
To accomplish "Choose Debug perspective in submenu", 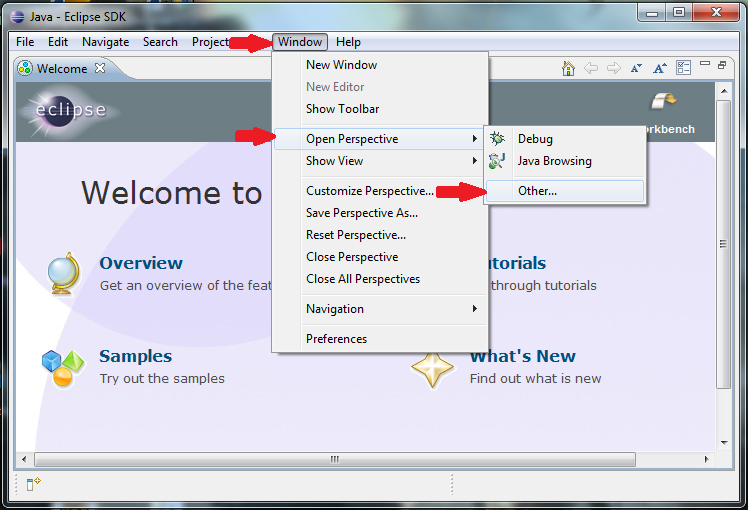I will (x=565, y=139).
